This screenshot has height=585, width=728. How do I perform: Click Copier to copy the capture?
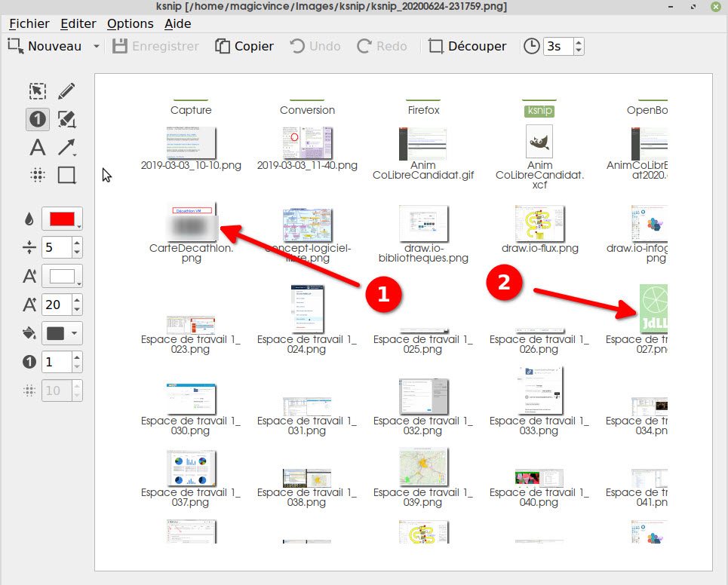tap(244, 46)
